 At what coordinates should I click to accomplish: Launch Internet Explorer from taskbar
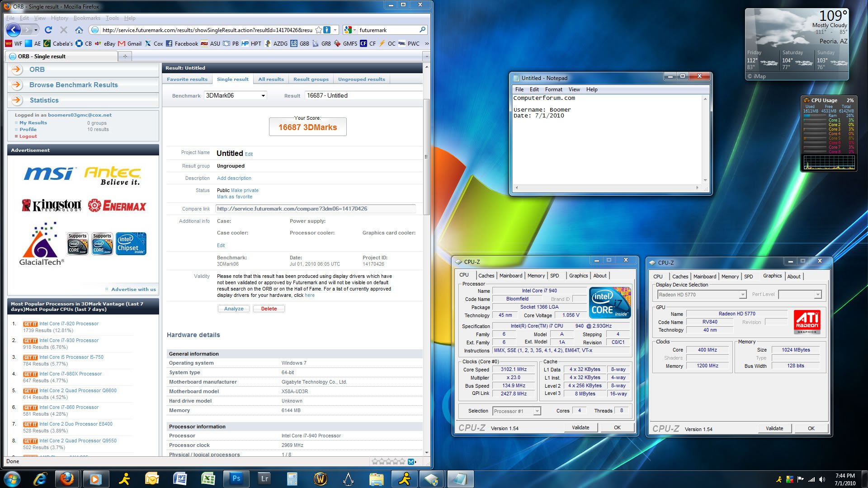(x=40, y=479)
